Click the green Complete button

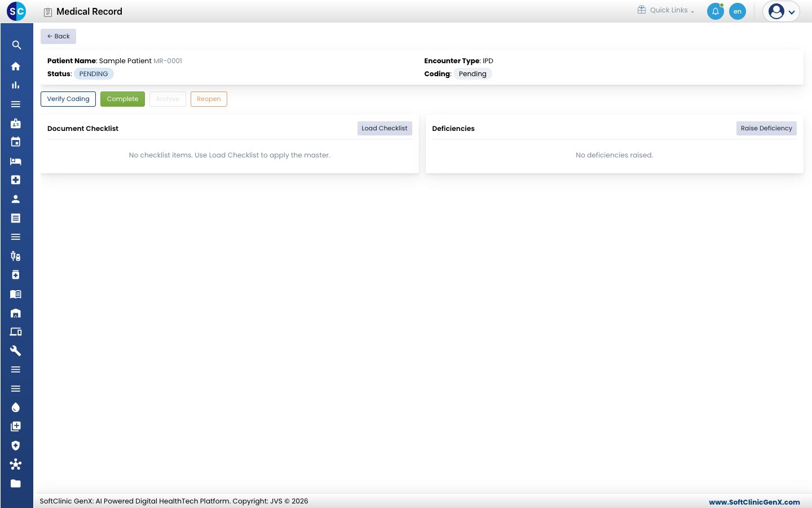(122, 99)
